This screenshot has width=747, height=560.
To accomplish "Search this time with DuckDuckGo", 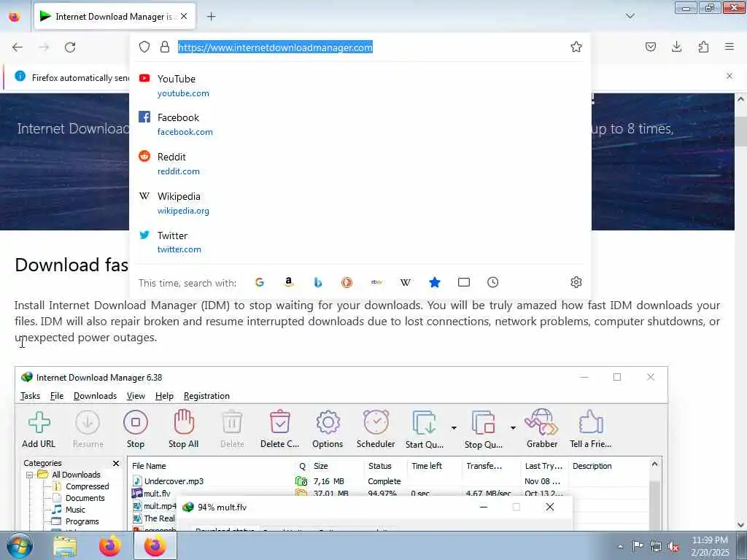I will [x=347, y=282].
